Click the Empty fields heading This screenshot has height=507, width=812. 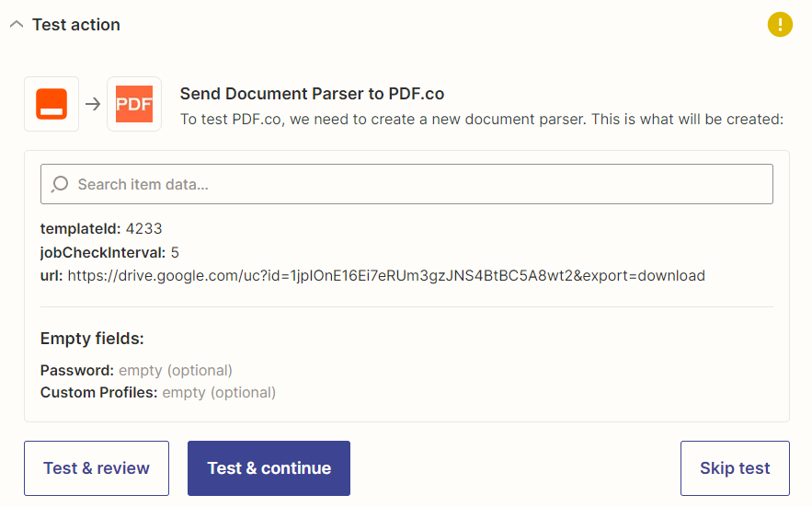[x=92, y=339]
